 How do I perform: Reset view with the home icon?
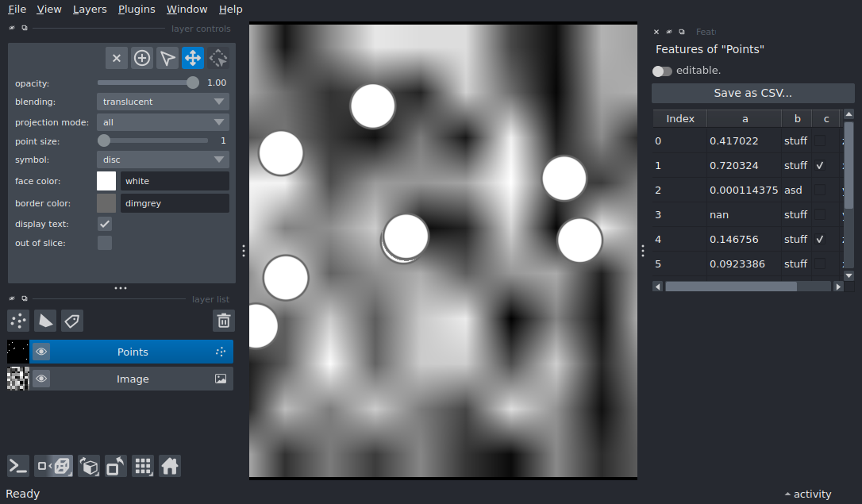tap(169, 466)
